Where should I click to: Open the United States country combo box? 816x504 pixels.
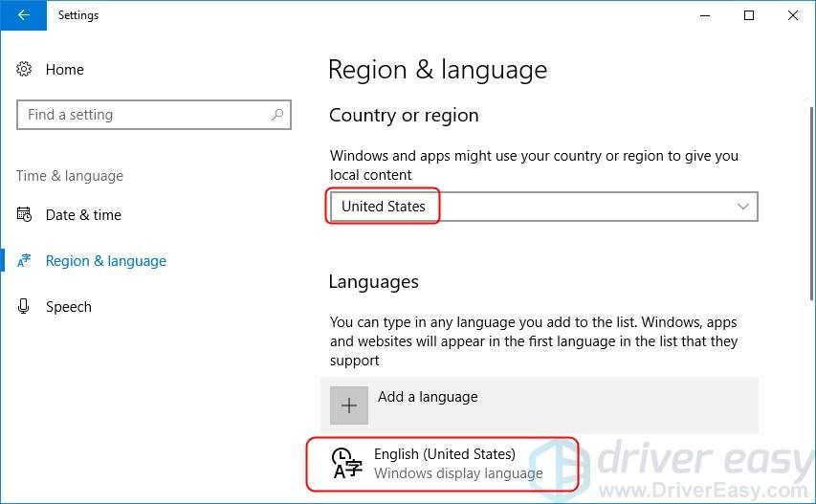tap(543, 207)
